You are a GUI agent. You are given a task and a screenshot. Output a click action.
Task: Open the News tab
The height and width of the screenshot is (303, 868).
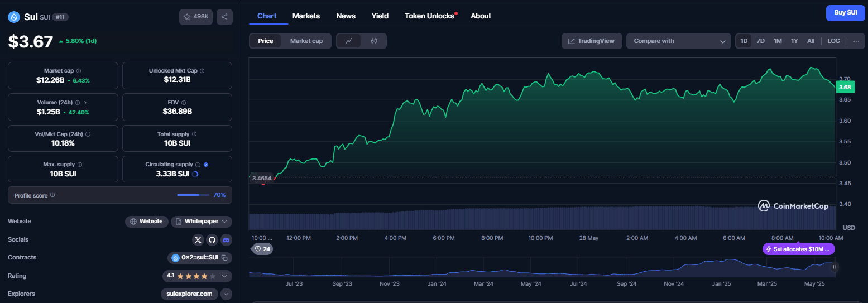(x=346, y=16)
